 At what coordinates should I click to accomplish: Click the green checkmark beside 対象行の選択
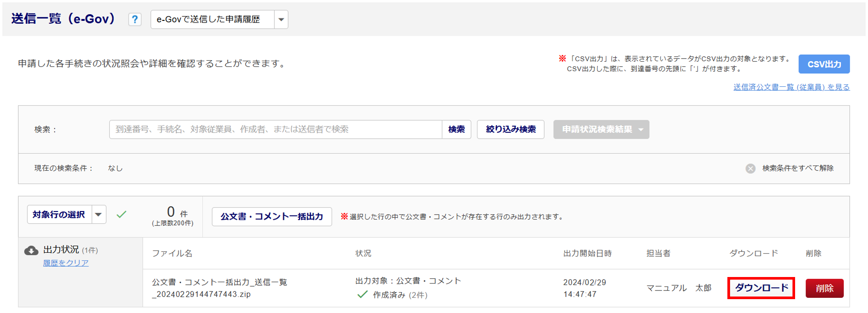click(x=122, y=214)
